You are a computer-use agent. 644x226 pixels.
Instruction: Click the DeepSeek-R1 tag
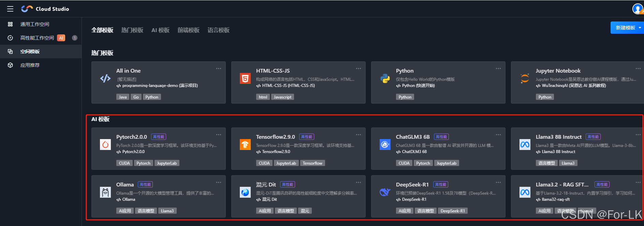click(x=453, y=211)
